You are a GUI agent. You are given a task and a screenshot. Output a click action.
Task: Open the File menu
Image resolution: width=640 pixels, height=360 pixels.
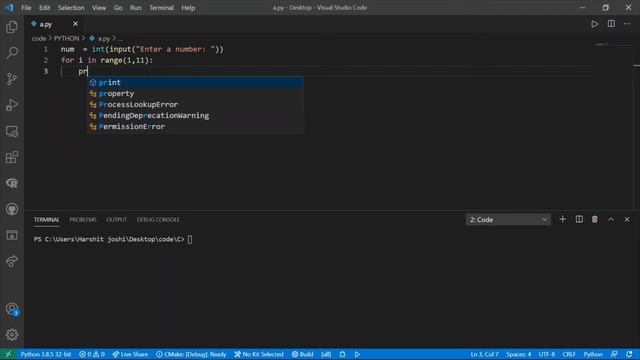[x=26, y=8]
